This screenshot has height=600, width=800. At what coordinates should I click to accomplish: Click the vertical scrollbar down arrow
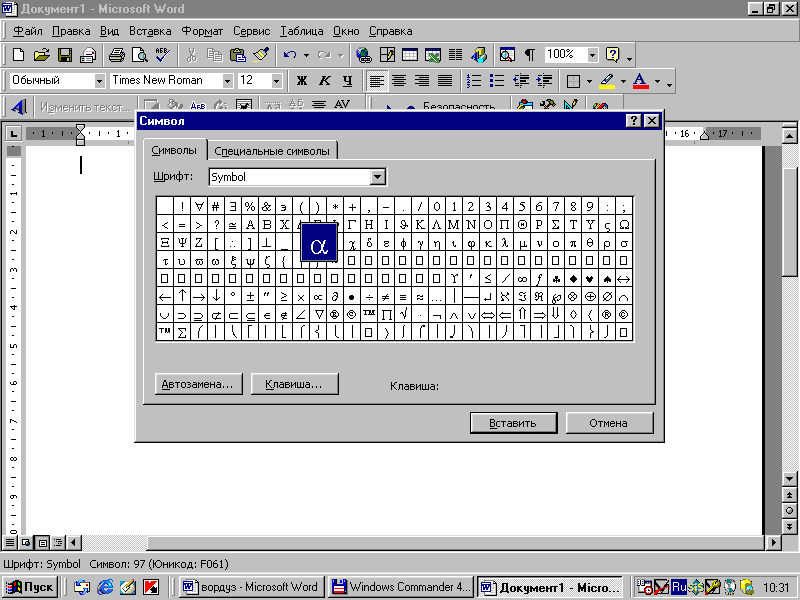[789, 479]
